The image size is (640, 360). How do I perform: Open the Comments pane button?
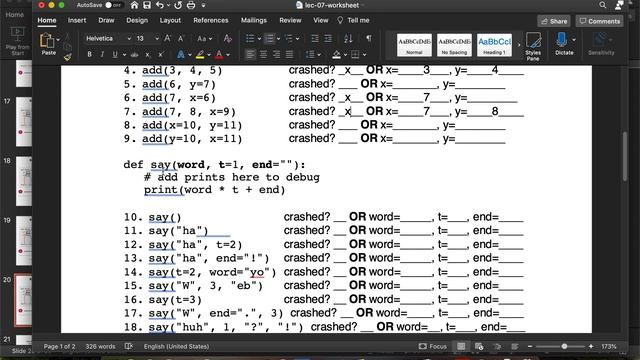600,21
